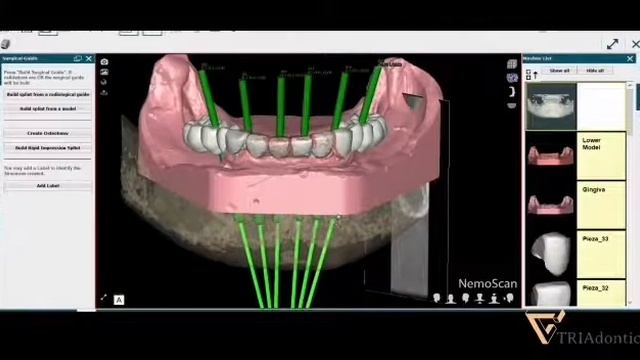Open the multi-view grid layout icon
Image resolution: width=640 pixels, height=360 pixels.
[512, 64]
